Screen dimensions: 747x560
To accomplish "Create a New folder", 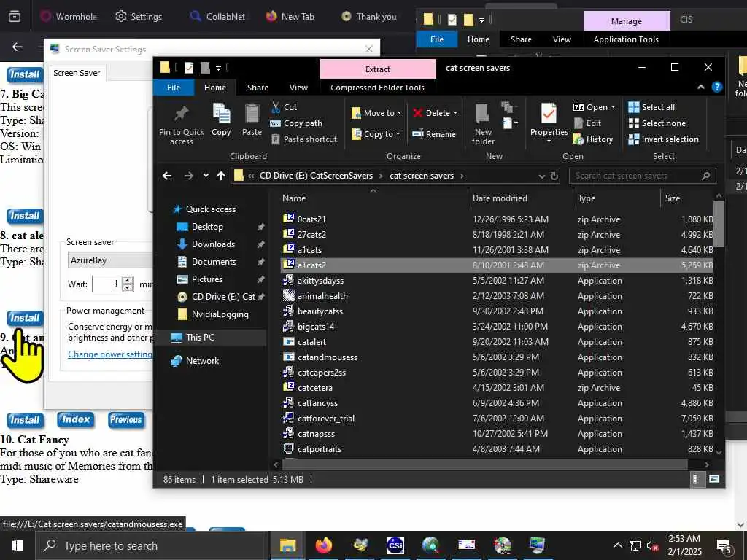I will (483, 124).
